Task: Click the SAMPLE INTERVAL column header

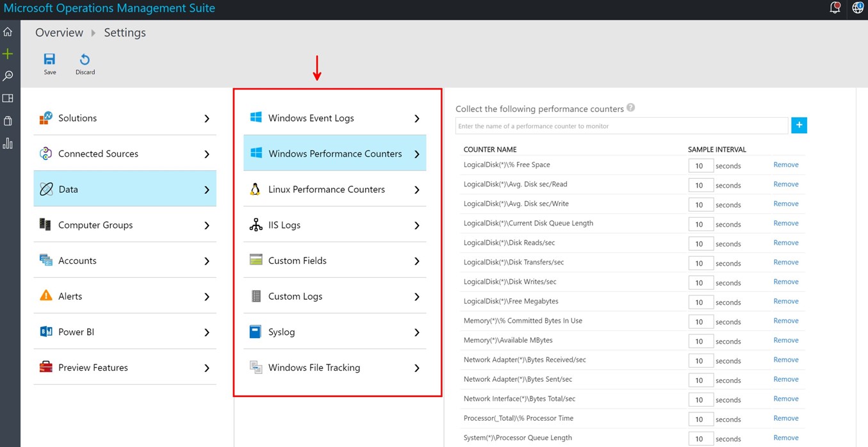Action: [717, 149]
